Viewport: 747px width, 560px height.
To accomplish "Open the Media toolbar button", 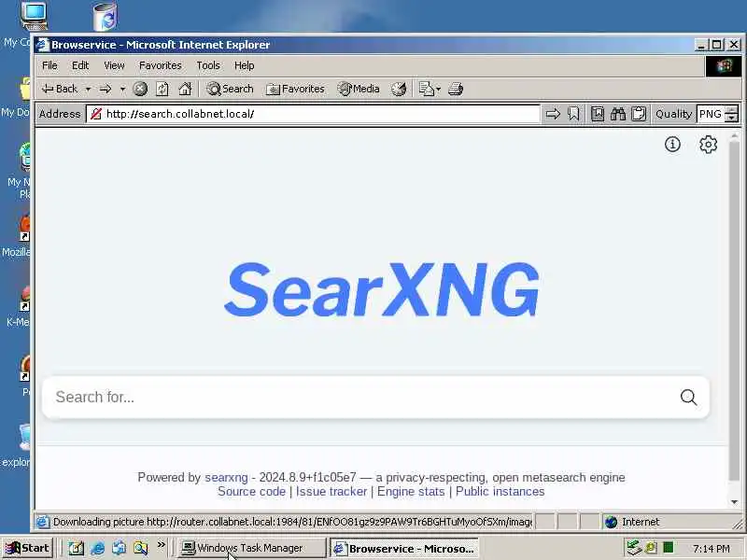I will click(359, 89).
